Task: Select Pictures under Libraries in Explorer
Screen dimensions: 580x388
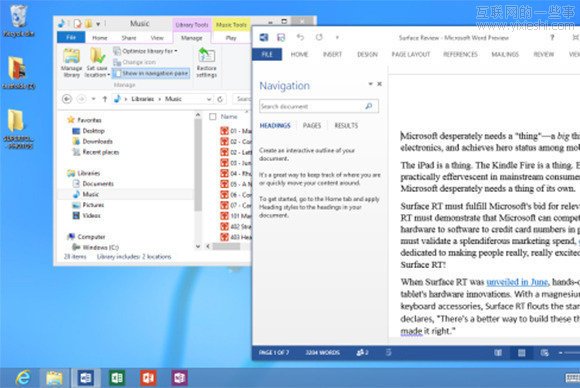Action: pyautogui.click(x=88, y=205)
